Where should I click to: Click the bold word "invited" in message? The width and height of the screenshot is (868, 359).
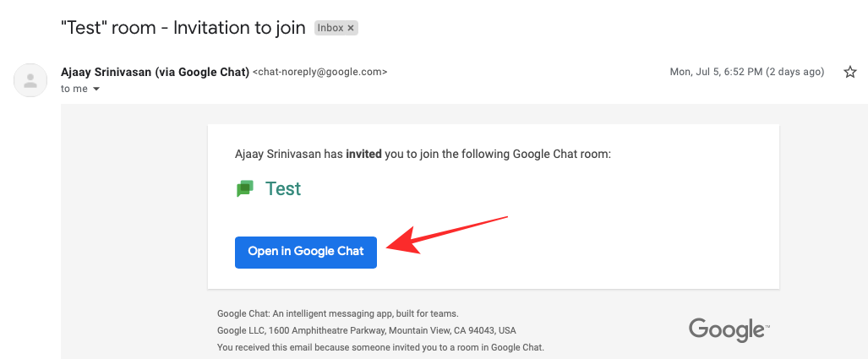[364, 155]
